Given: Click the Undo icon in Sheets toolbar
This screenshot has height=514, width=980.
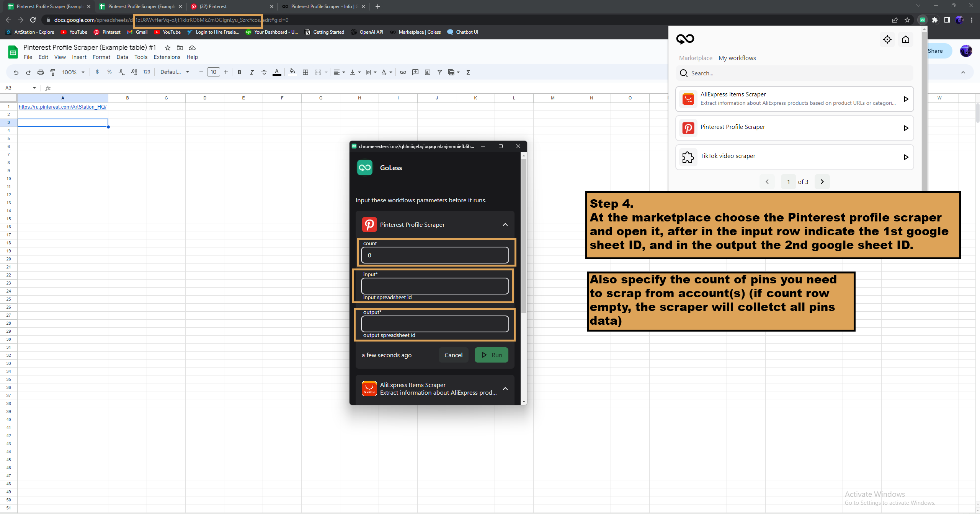Looking at the screenshot, I should pyautogui.click(x=16, y=72).
